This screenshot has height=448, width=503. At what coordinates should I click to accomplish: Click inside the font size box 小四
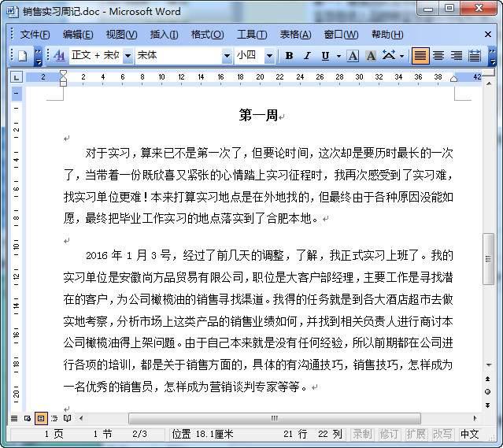[x=250, y=56]
